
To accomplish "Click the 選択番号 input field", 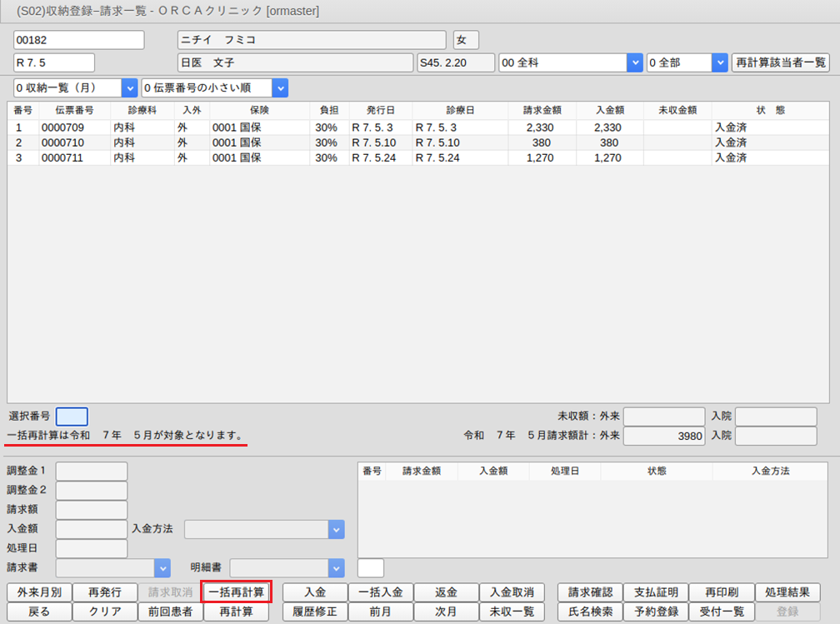I will coord(72,417).
